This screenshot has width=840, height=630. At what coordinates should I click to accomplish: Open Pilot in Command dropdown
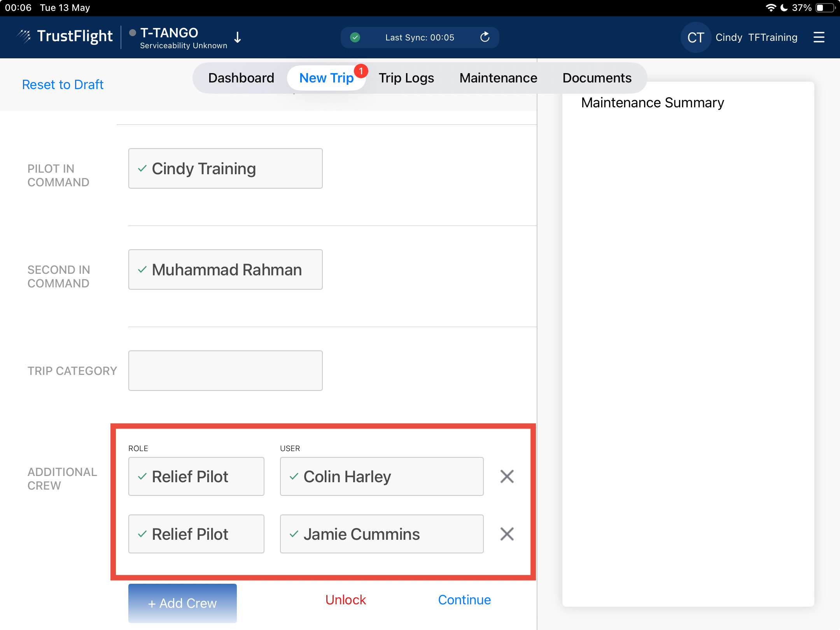click(x=225, y=168)
